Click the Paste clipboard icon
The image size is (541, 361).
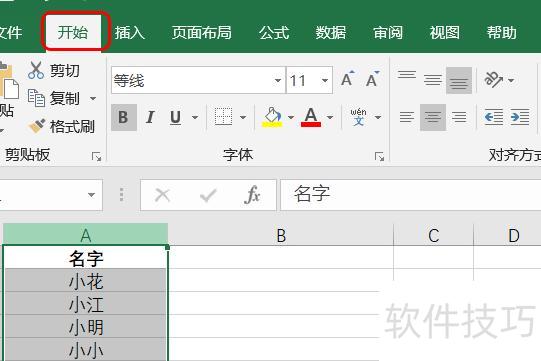pyautogui.click(x=8, y=81)
